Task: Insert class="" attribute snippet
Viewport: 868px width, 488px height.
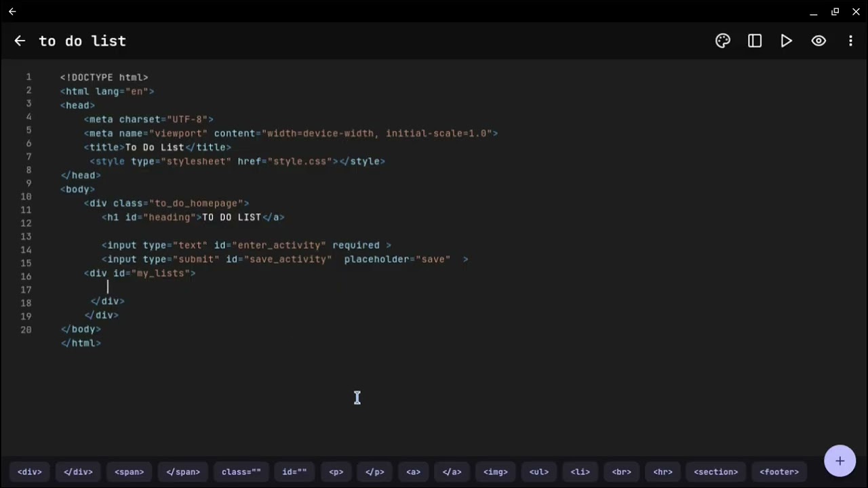Action: click(x=241, y=472)
